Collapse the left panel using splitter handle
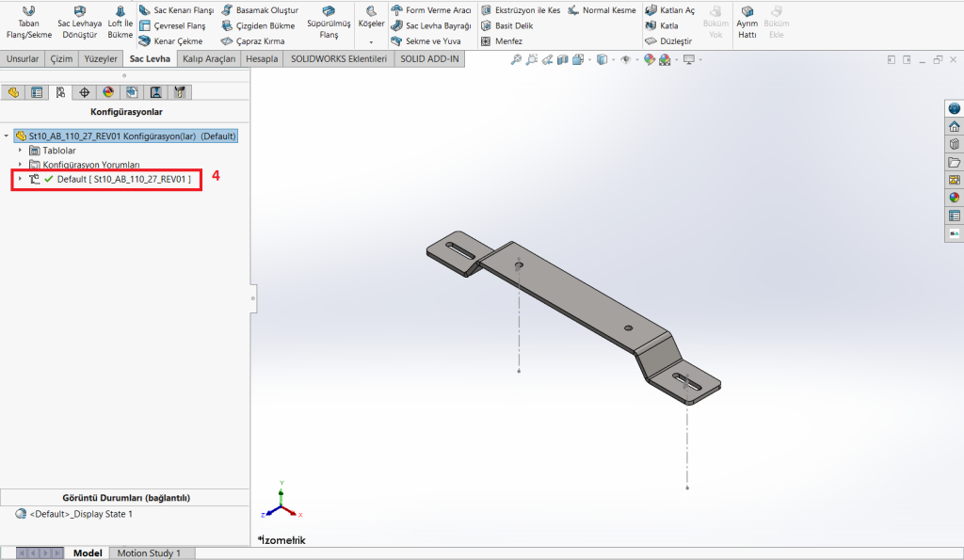This screenshot has width=964, height=560. 252,297
